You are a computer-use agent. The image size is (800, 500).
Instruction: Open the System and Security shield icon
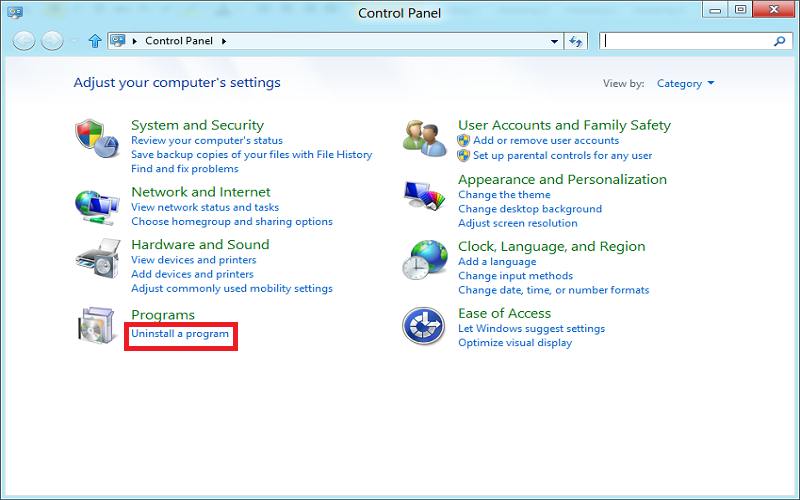pyautogui.click(x=96, y=138)
